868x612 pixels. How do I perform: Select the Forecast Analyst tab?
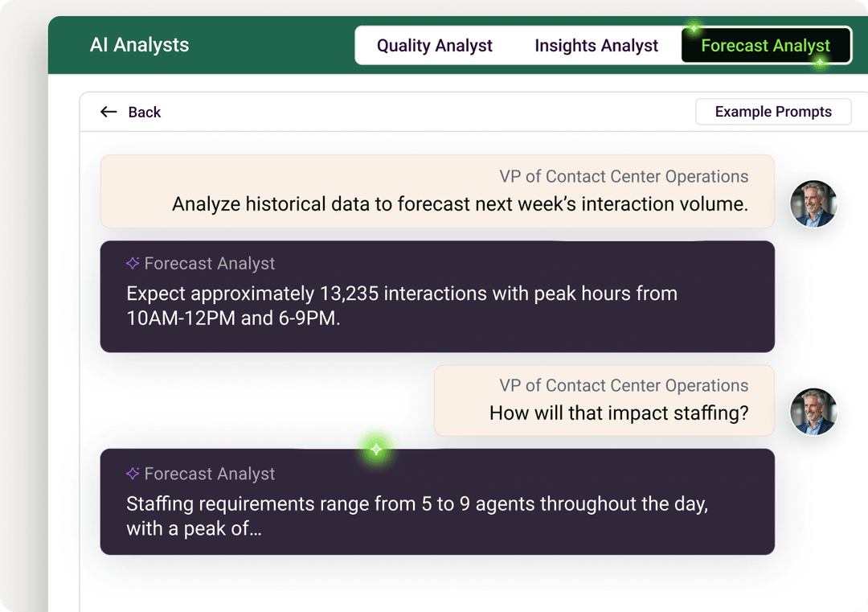pos(766,45)
